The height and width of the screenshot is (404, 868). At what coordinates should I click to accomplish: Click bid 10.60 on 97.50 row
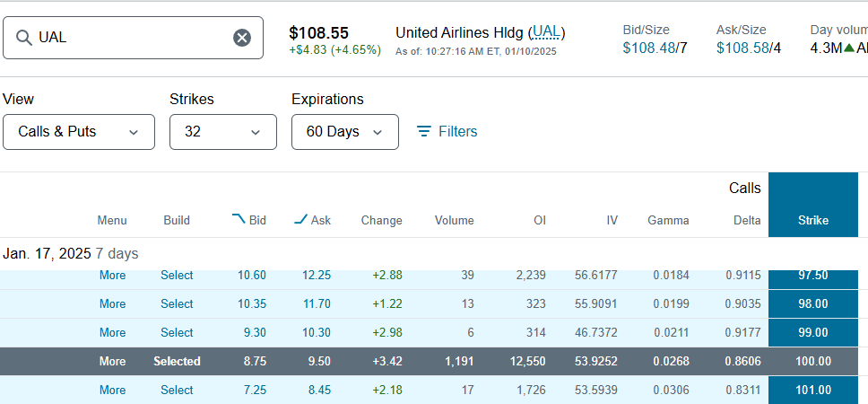tap(252, 276)
